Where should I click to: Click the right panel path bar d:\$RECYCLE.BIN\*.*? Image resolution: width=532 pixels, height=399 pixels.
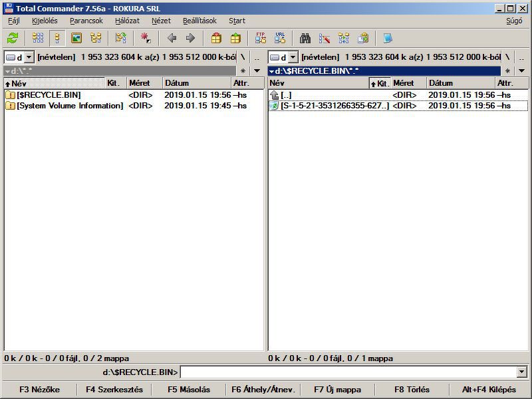pos(384,71)
